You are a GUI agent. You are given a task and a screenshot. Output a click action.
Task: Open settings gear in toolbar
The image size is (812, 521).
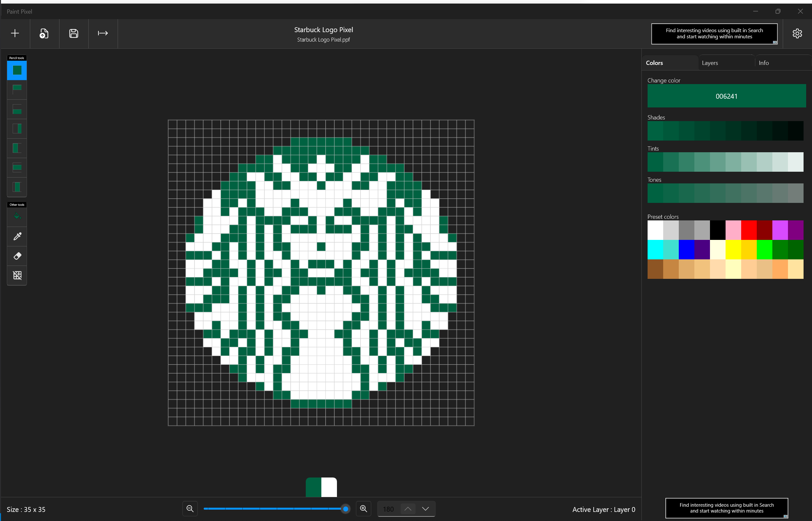[797, 33]
